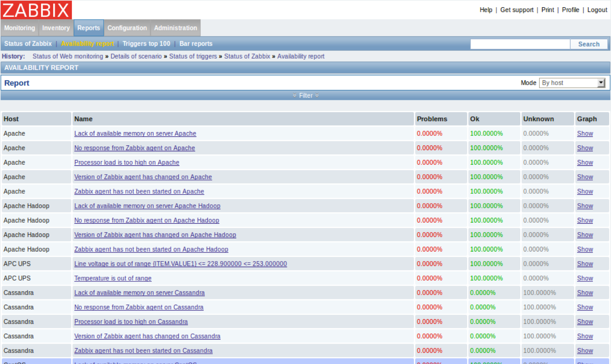This screenshot has height=364, width=611.
Task: Show graph for Processor load on Apache
Action: [585, 162]
